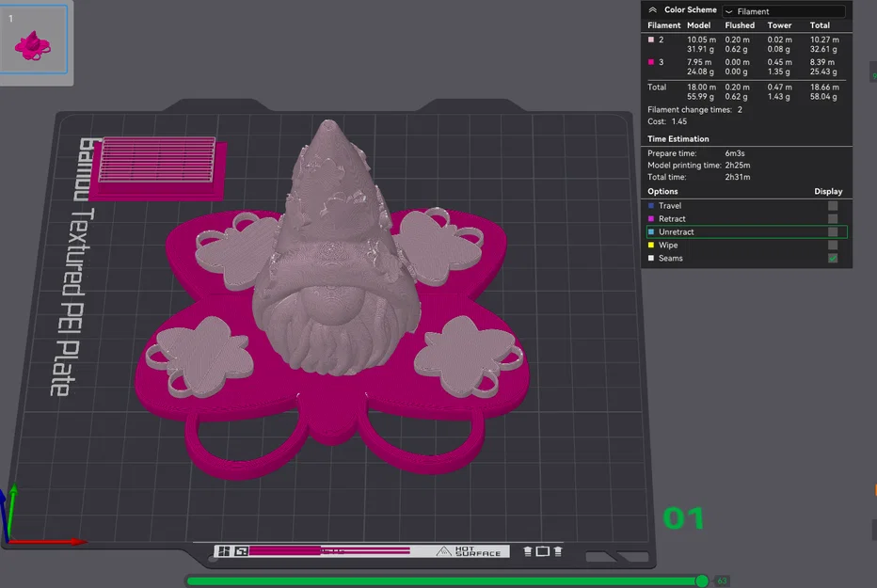Click the Display column heading
Image resolution: width=877 pixels, height=588 pixels.
click(828, 191)
